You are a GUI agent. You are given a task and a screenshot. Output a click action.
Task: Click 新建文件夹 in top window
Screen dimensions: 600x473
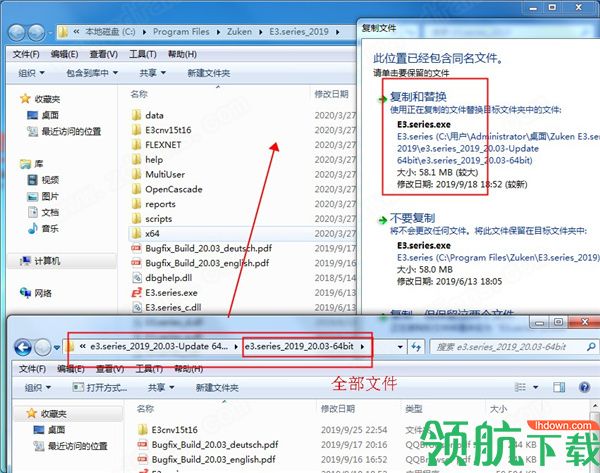click(x=209, y=73)
